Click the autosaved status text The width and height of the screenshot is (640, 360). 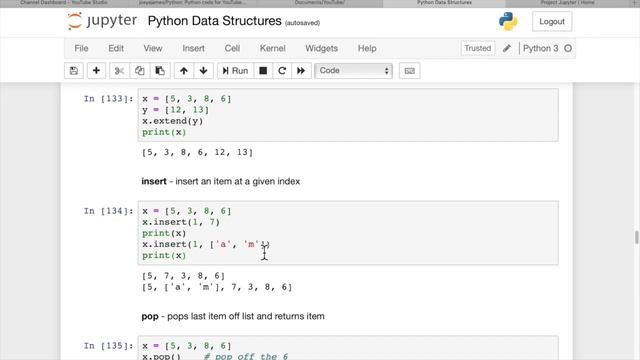coord(302,23)
